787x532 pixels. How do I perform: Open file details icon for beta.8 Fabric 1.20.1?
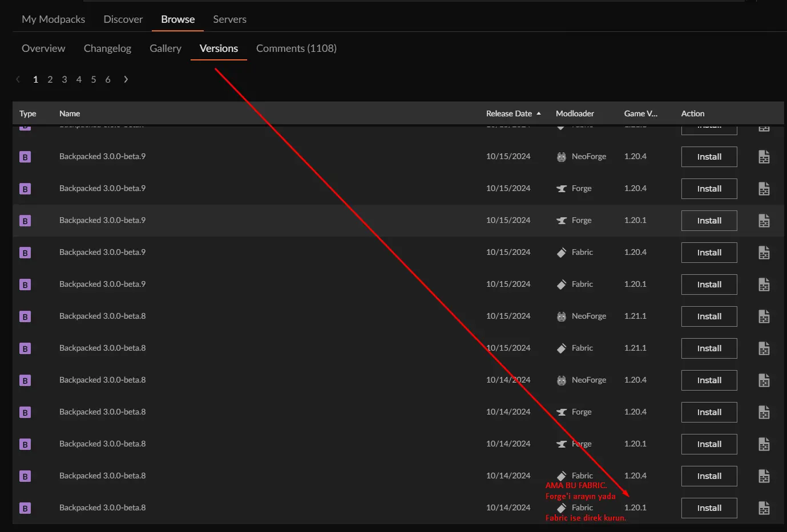764,508
